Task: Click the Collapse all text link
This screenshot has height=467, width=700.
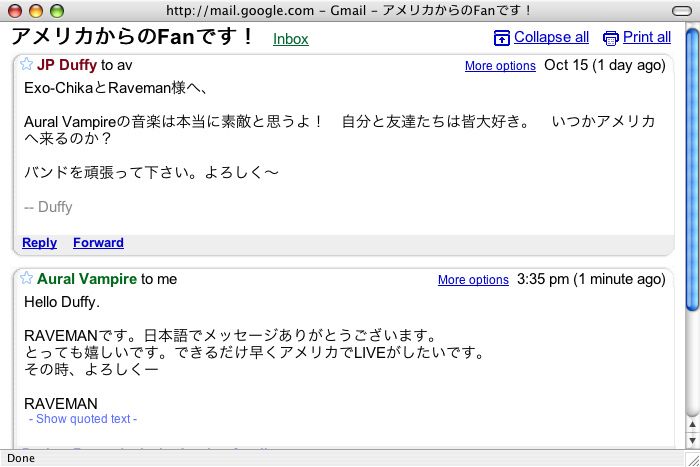Action: [551, 38]
